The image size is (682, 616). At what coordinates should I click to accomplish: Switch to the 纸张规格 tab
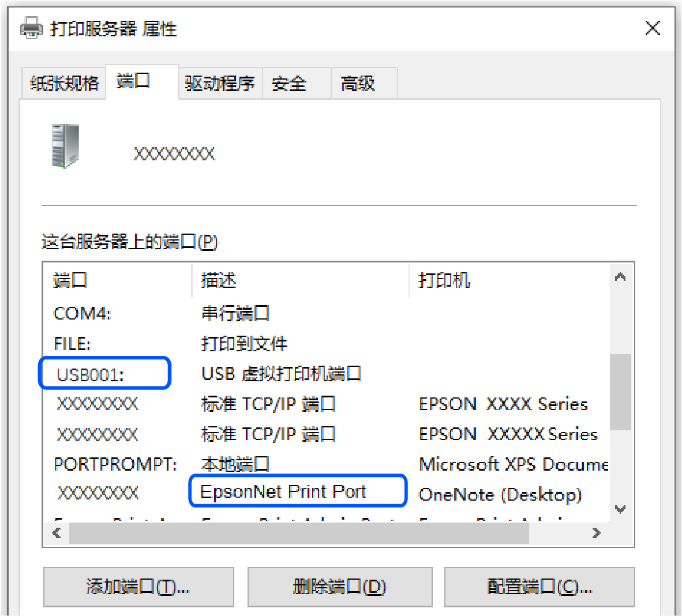pyautogui.click(x=64, y=84)
